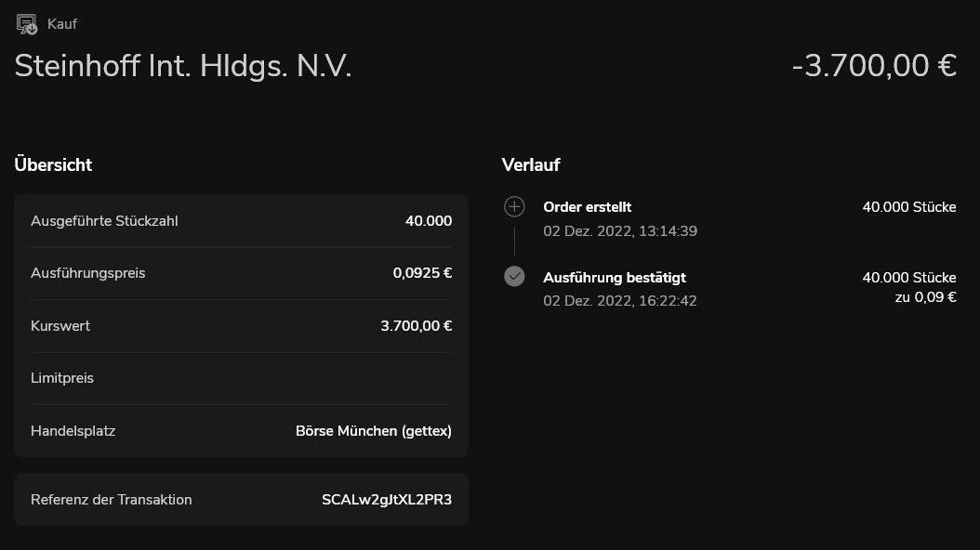Select the Übersicht section heading
The image size is (980, 550).
(53, 165)
